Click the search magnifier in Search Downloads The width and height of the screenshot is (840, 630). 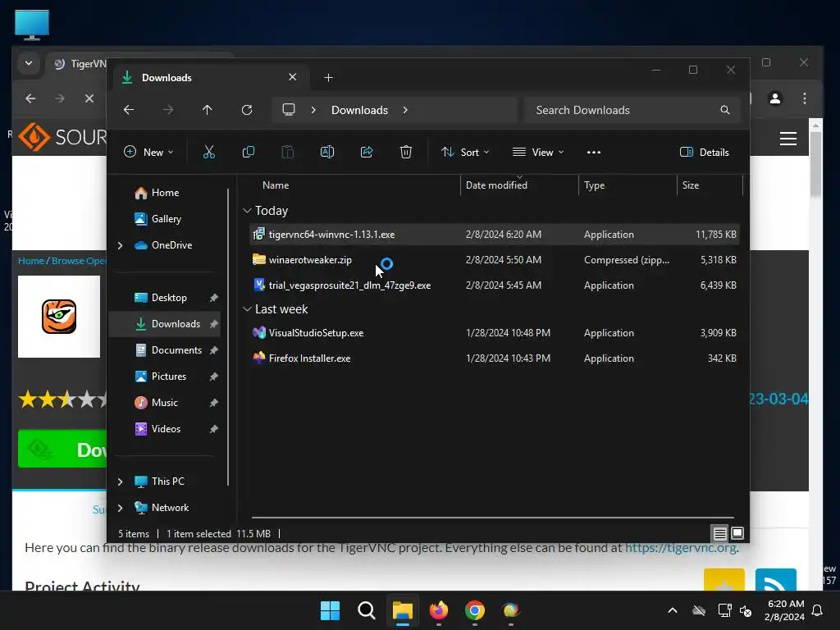725,110
